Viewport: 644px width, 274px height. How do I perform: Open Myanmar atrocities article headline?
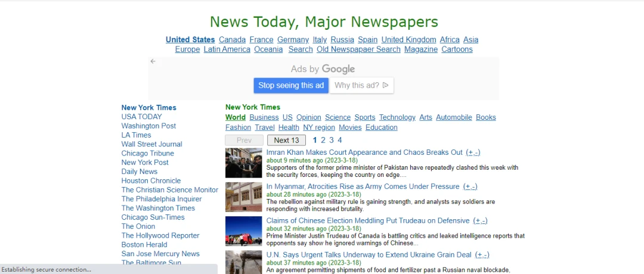pyautogui.click(x=363, y=186)
